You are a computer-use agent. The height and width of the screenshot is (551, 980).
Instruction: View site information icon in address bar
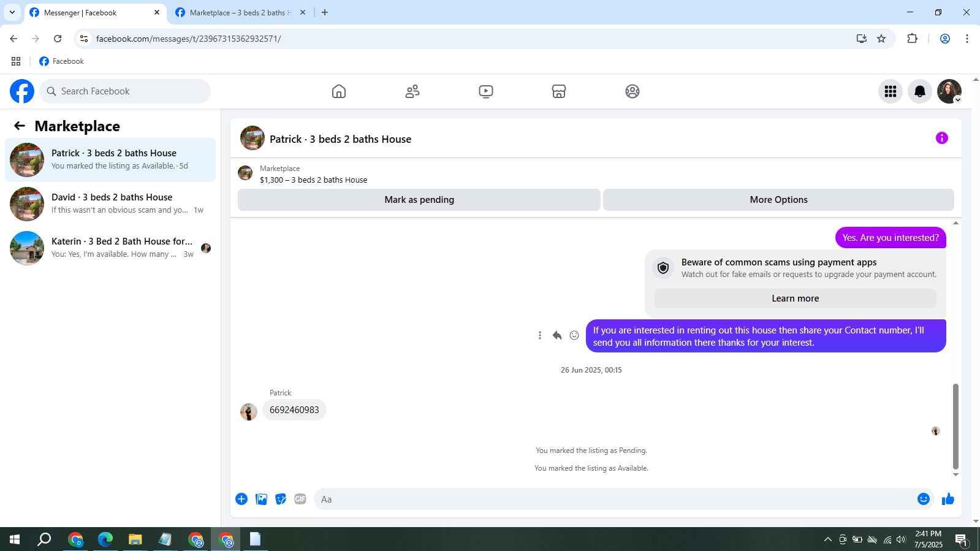(84, 39)
